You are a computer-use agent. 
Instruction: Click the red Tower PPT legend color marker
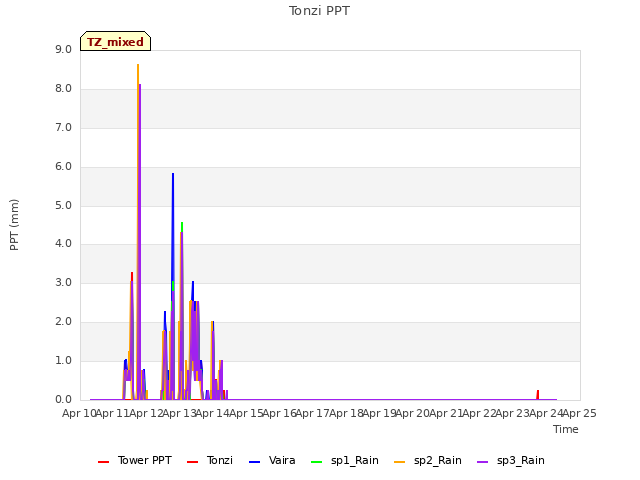[x=104, y=462]
